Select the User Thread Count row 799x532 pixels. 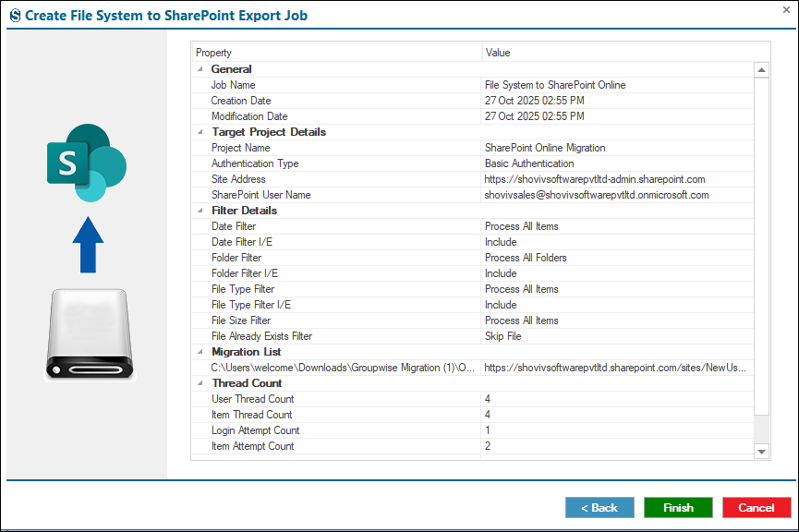click(473, 399)
